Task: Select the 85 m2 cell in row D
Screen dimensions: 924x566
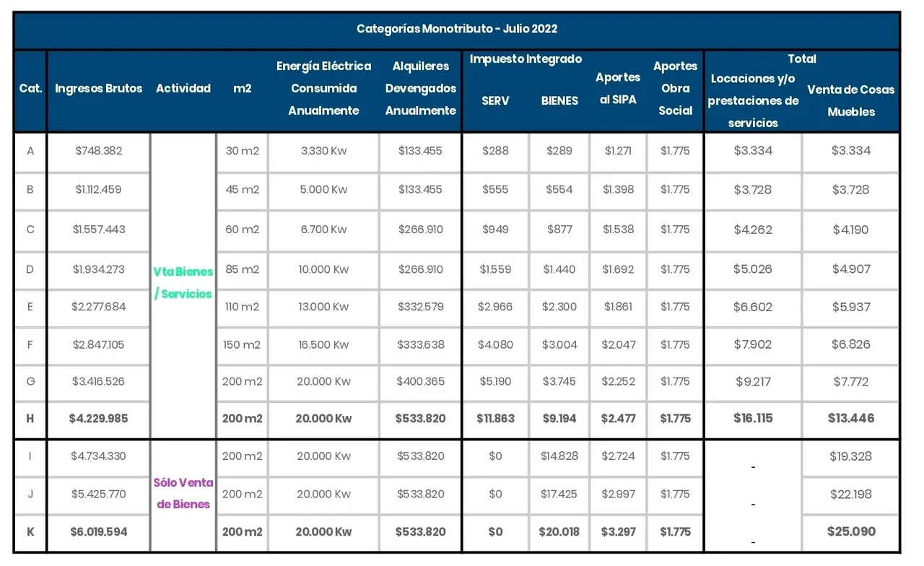Action: pyautogui.click(x=242, y=269)
